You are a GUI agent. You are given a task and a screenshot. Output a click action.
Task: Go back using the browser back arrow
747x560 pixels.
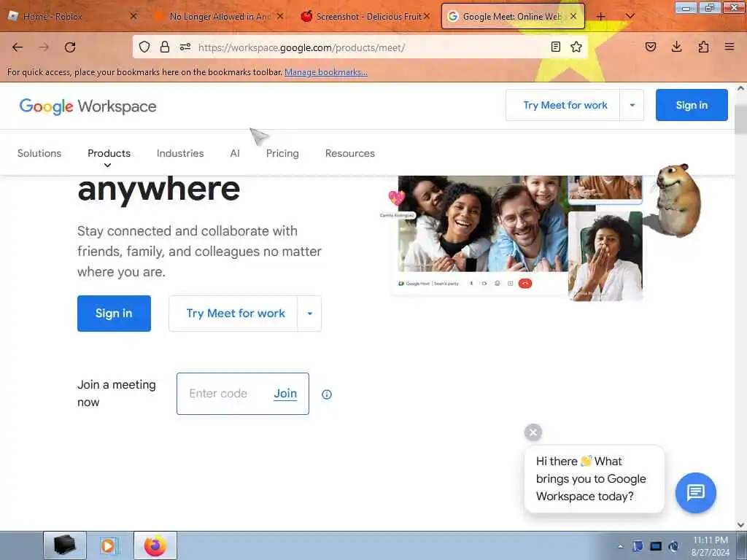coord(18,47)
